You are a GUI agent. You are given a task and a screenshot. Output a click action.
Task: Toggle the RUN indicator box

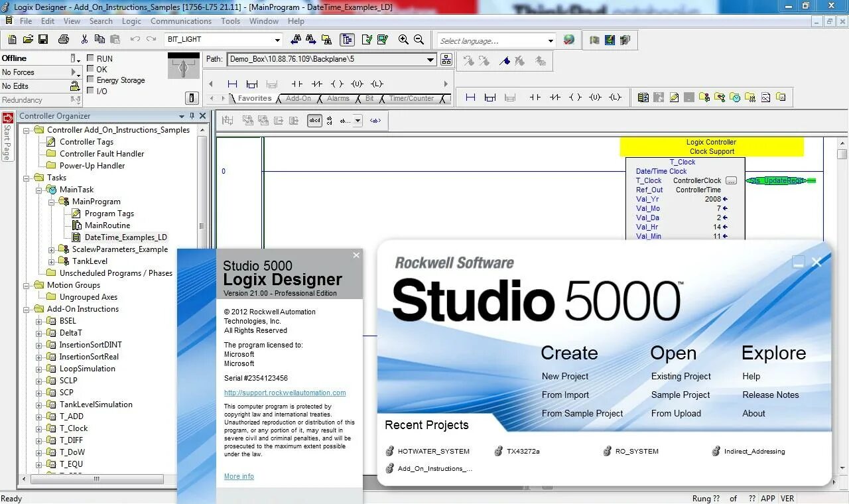pyautogui.click(x=91, y=58)
